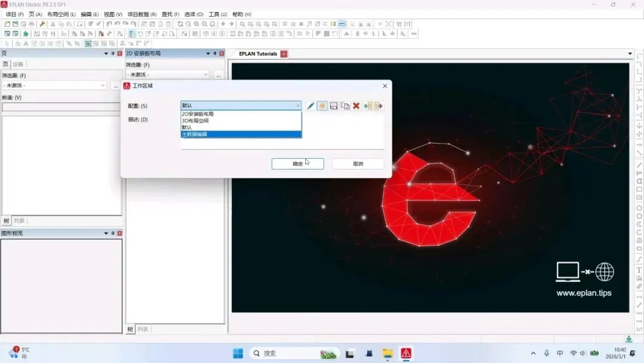Open document tab list arrow at right
The image size is (644, 363).
tap(630, 54)
